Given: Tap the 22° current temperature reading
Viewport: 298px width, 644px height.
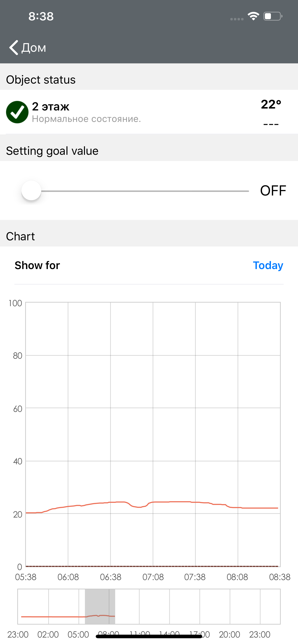Looking at the screenshot, I should click(x=271, y=104).
